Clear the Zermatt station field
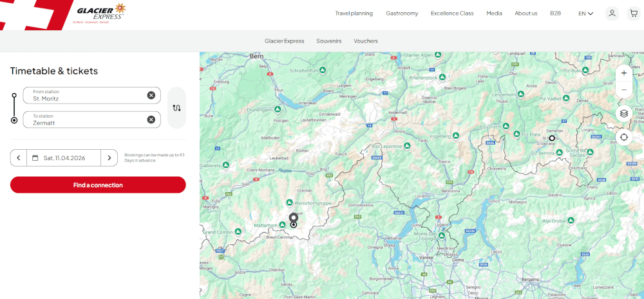Image resolution: width=644 pixels, height=299 pixels. (x=151, y=120)
